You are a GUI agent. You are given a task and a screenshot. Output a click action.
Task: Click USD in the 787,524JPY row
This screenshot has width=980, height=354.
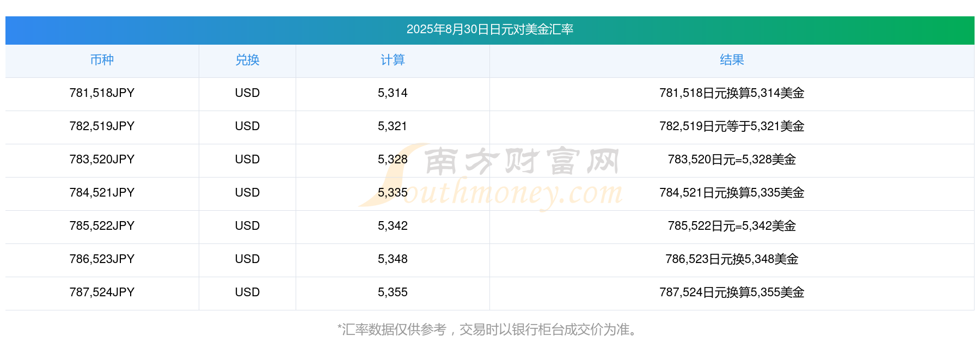tap(247, 292)
